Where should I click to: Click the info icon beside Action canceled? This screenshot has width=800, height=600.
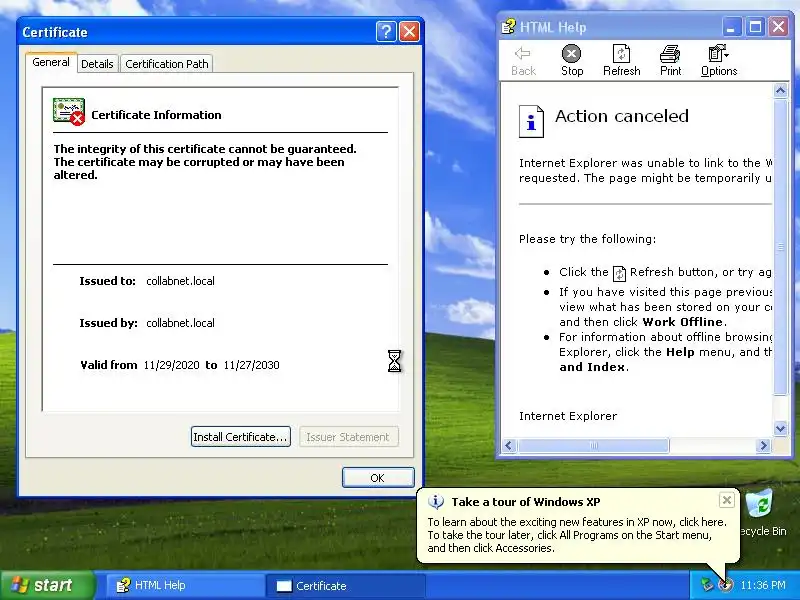click(531, 121)
